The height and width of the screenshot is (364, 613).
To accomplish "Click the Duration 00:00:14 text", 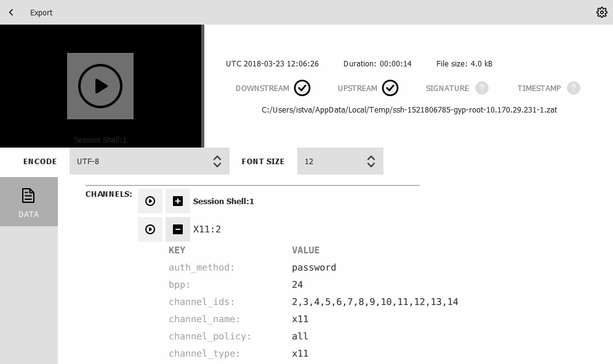I will [377, 64].
